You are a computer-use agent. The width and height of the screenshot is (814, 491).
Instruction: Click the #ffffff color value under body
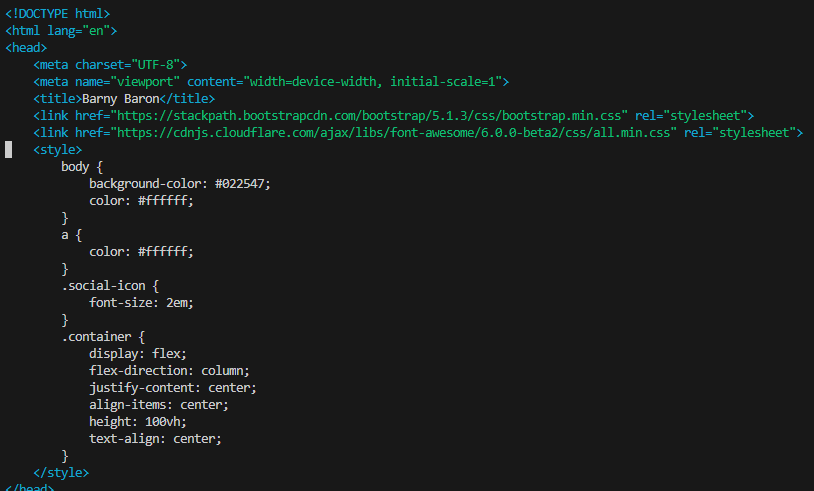coord(163,201)
